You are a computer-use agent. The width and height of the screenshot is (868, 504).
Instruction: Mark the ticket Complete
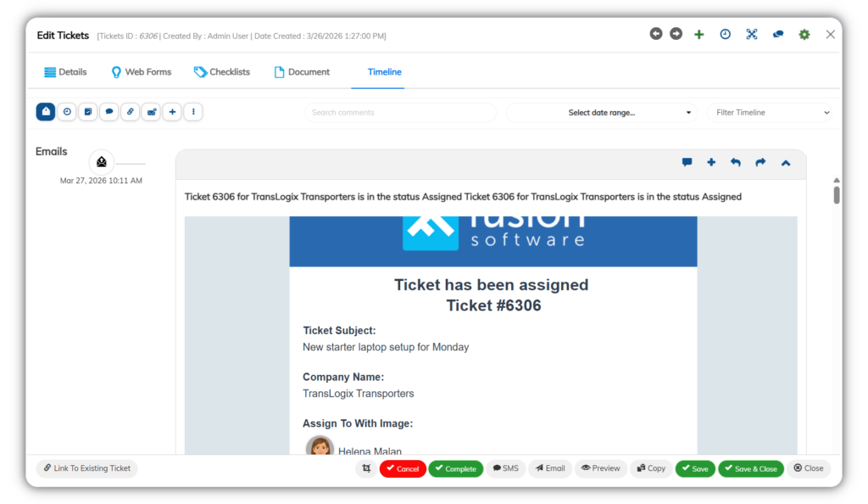[x=455, y=468]
